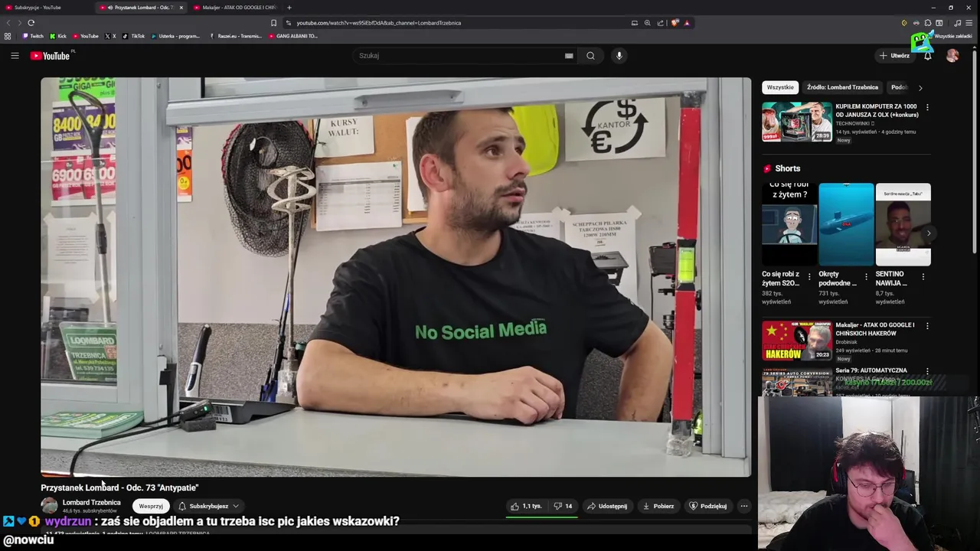The width and height of the screenshot is (980, 551).
Task: Bookmark this page from the address bar
Action: tap(273, 23)
